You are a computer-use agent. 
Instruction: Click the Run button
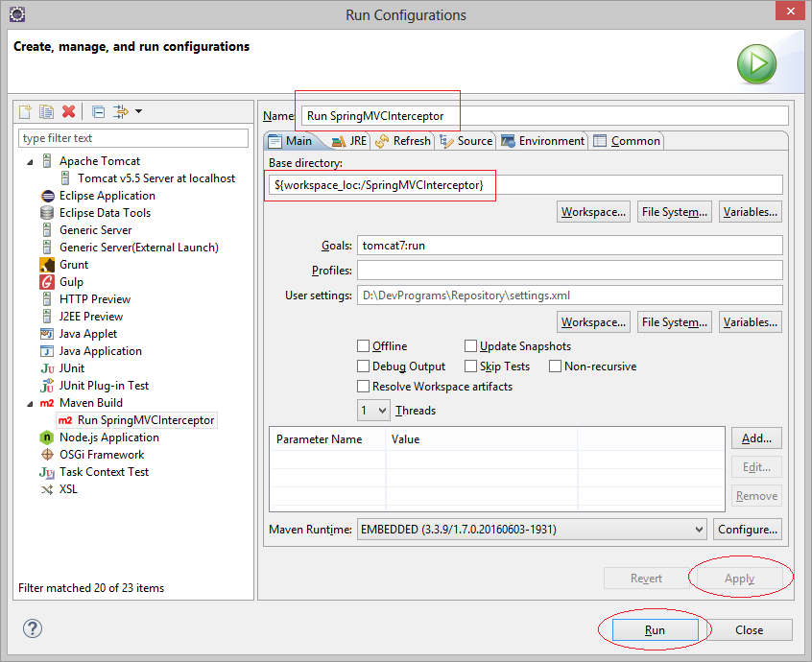pyautogui.click(x=655, y=630)
